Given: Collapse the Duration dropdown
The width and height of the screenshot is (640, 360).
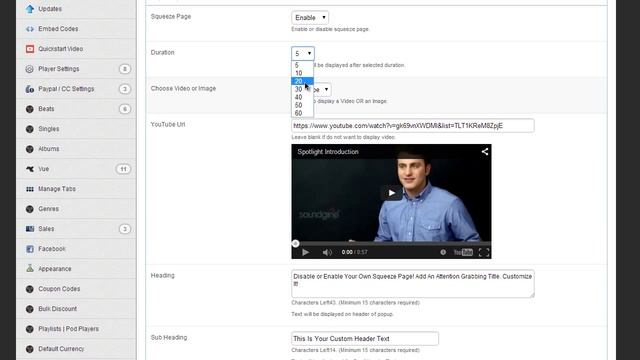Looking at the screenshot, I should pos(303,53).
